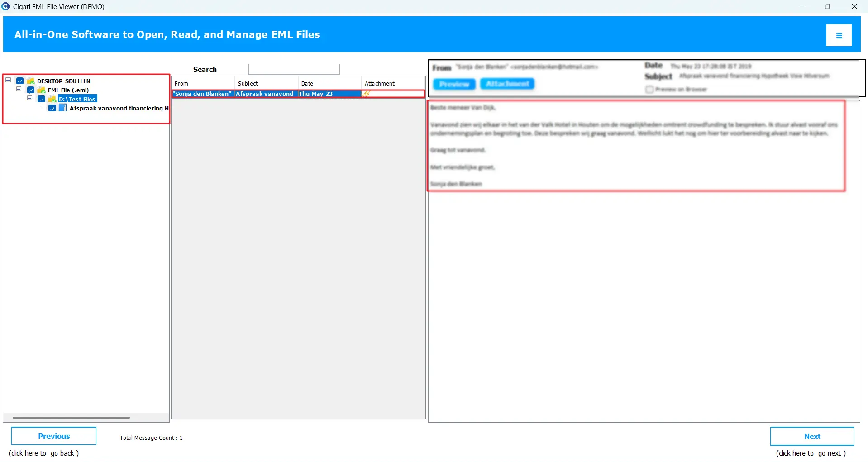Restore down the application window
Viewport: 868px width, 462px height.
click(x=827, y=6)
